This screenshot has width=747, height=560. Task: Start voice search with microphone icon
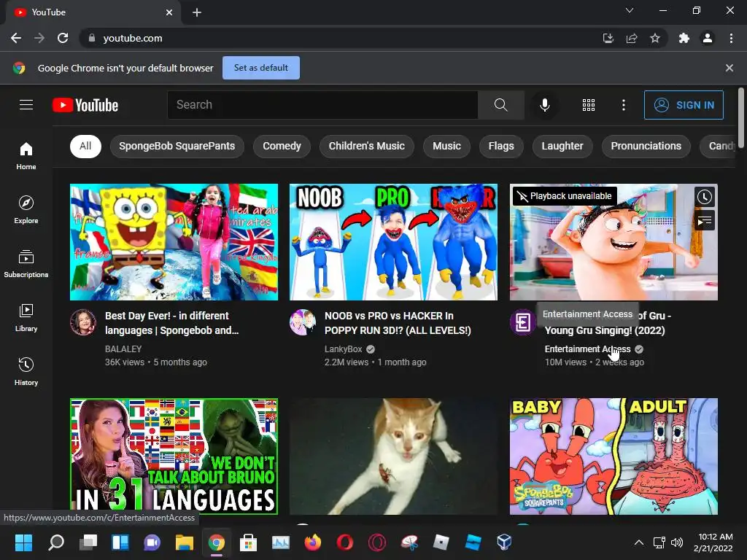544,105
